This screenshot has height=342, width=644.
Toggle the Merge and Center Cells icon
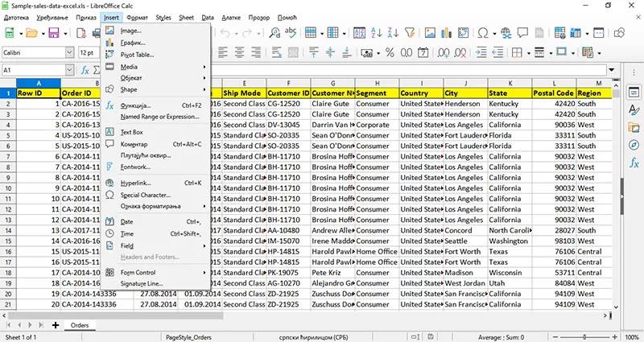(293, 52)
